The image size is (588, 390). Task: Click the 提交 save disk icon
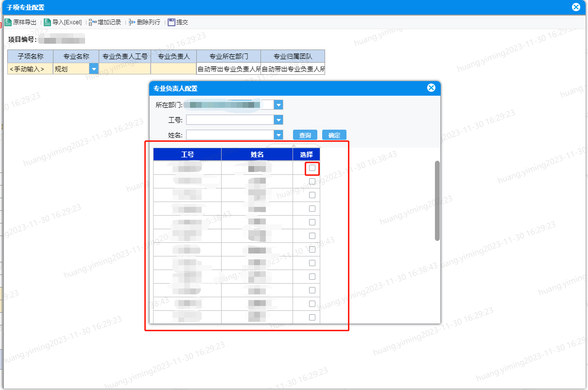point(171,22)
